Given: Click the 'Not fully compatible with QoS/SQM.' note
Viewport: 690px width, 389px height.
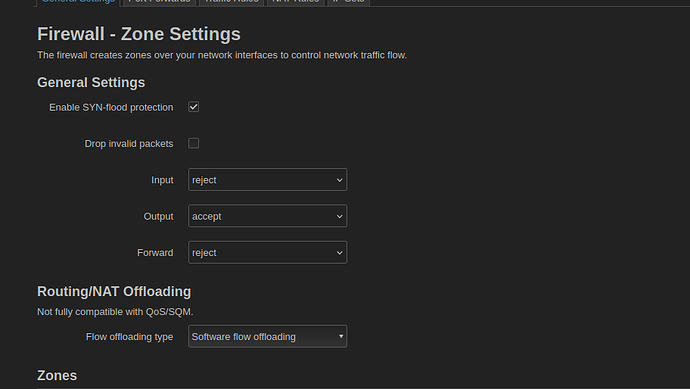Looking at the screenshot, I should (115, 312).
